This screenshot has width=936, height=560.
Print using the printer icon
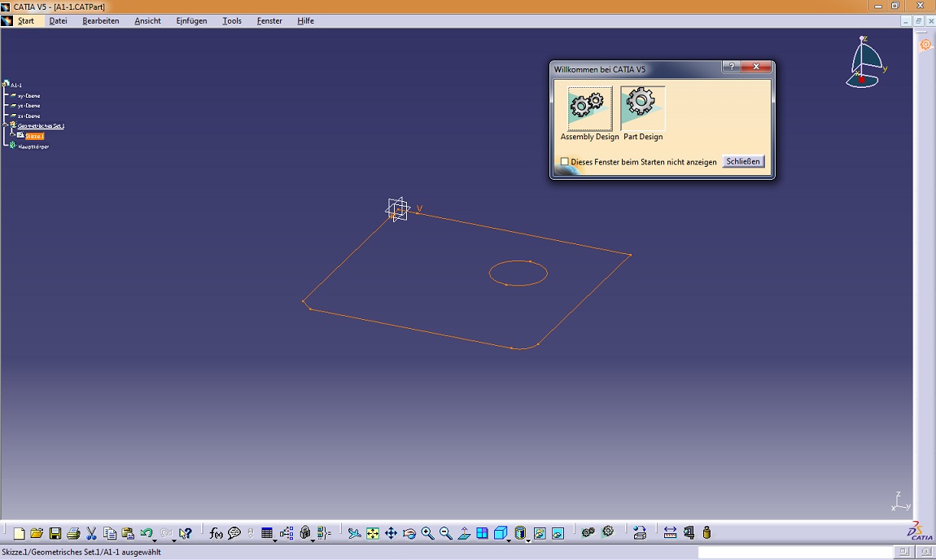pyautogui.click(x=73, y=532)
